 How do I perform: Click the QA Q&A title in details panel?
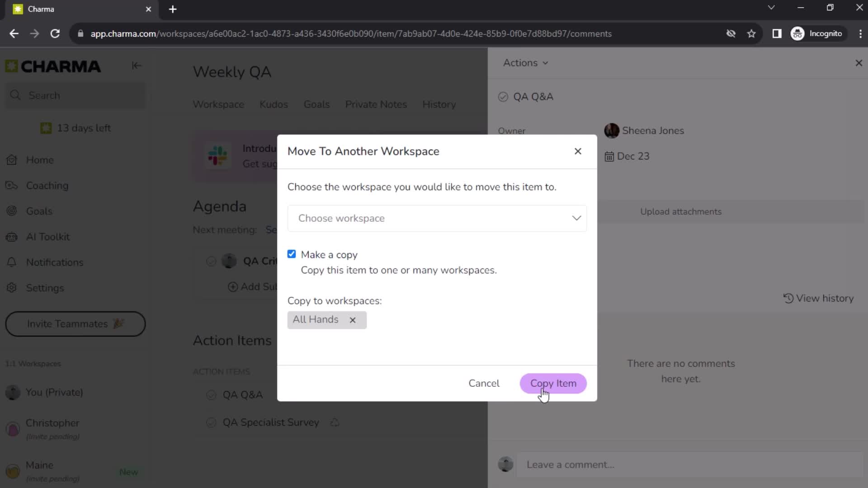pos(533,97)
